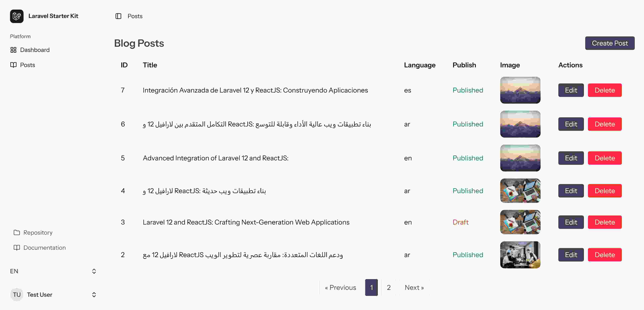Edit post with ID 2
644x310 pixels.
(571, 255)
